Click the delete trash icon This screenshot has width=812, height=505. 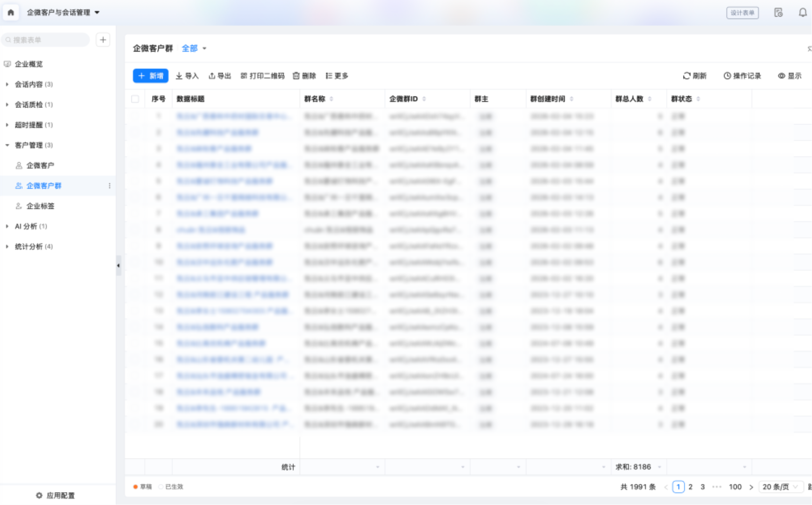296,76
